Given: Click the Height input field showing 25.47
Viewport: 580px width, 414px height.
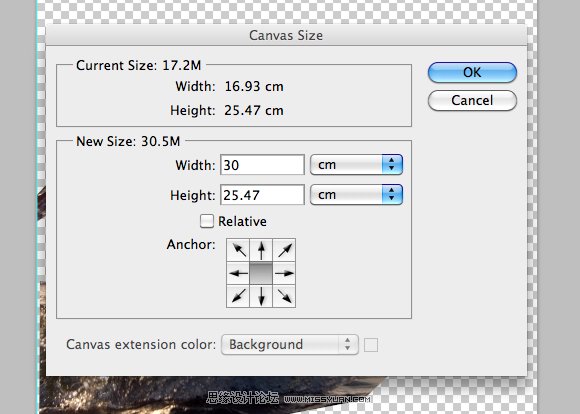Looking at the screenshot, I should coord(262,195).
